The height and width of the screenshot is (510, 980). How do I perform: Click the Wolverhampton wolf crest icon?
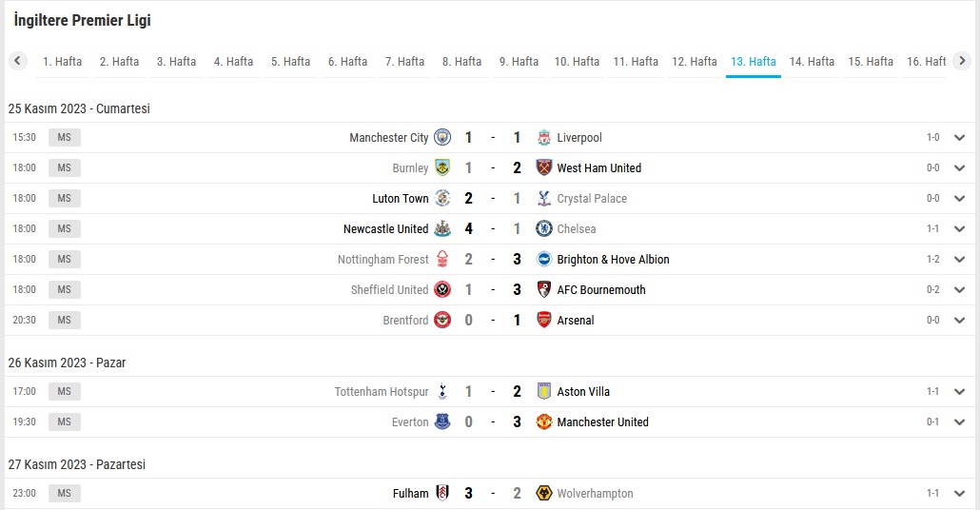[544, 493]
